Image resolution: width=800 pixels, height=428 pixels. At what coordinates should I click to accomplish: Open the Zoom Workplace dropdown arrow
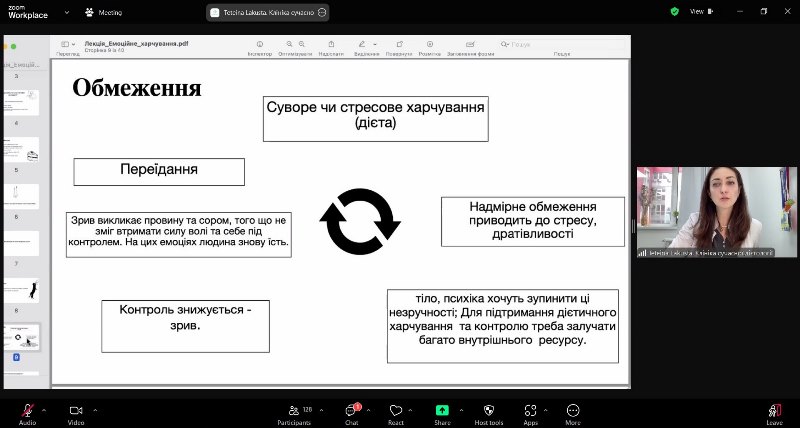66,12
